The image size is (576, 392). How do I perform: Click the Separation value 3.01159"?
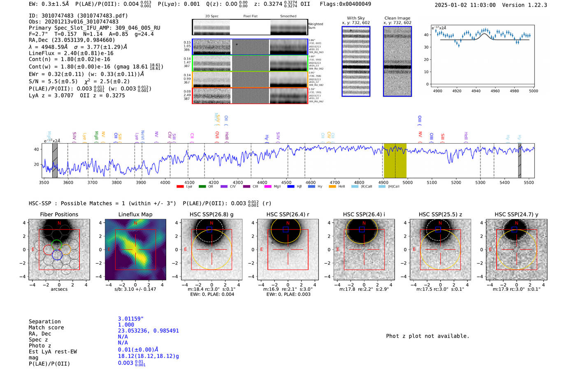pos(131,319)
